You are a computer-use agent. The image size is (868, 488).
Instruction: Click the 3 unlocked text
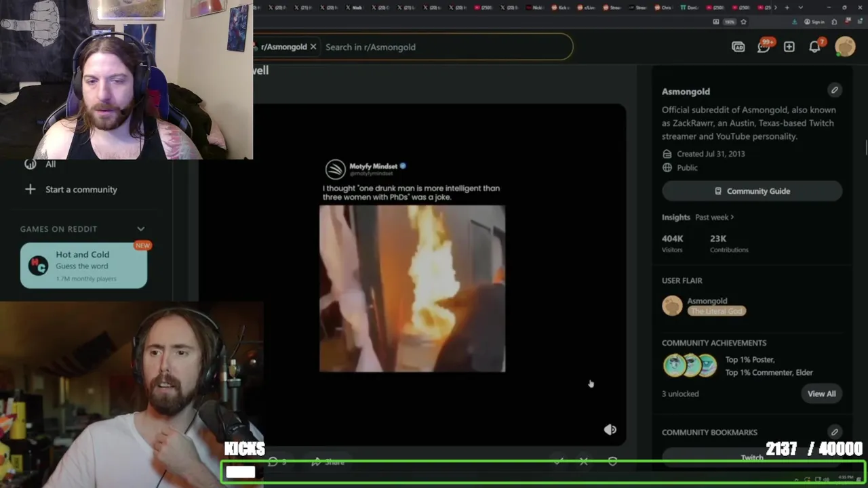(680, 394)
